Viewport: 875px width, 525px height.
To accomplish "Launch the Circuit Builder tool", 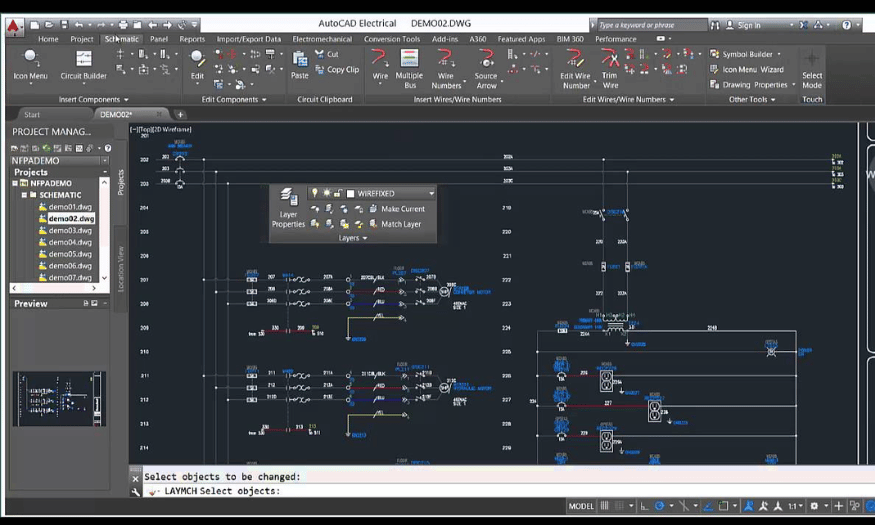I will coord(83,66).
